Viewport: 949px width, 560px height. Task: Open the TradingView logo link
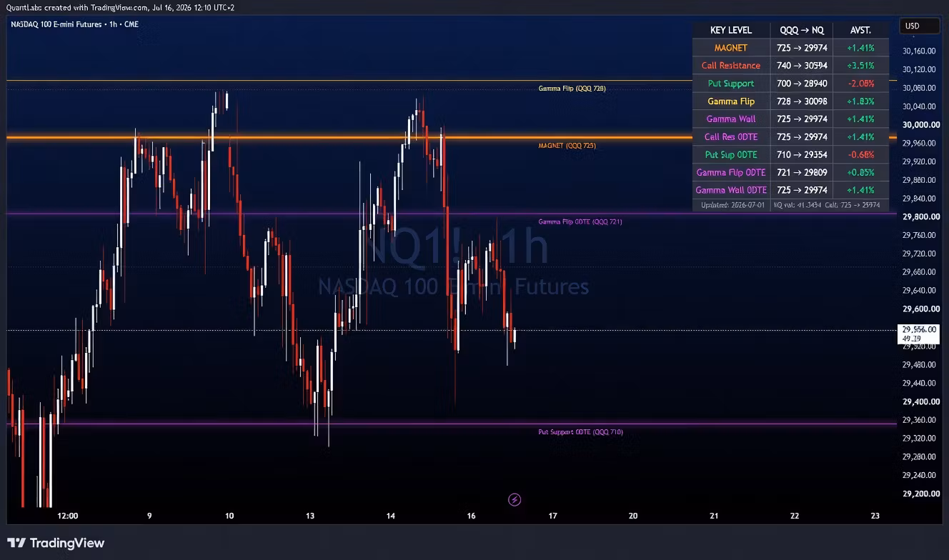(x=56, y=543)
